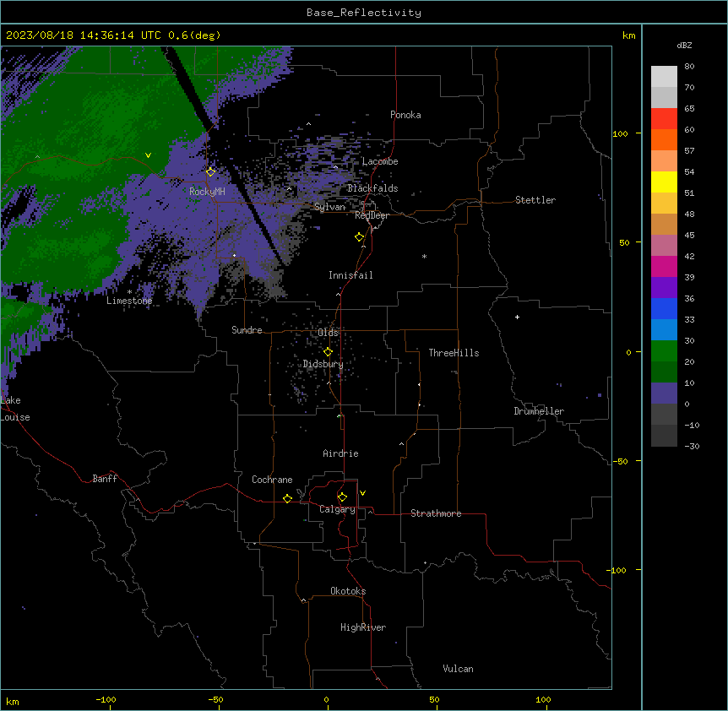The width and height of the screenshot is (728, 711).
Task: Click the yellow diamond marker above RockyMH
Action: coord(210,171)
